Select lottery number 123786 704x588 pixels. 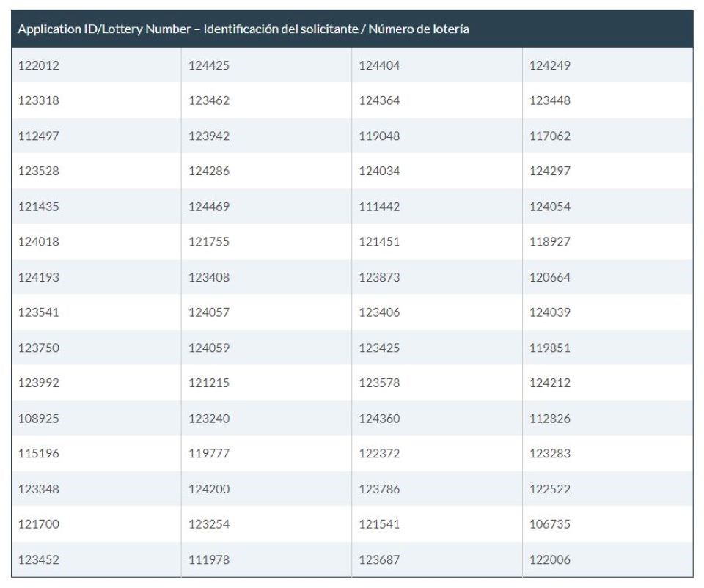point(379,489)
